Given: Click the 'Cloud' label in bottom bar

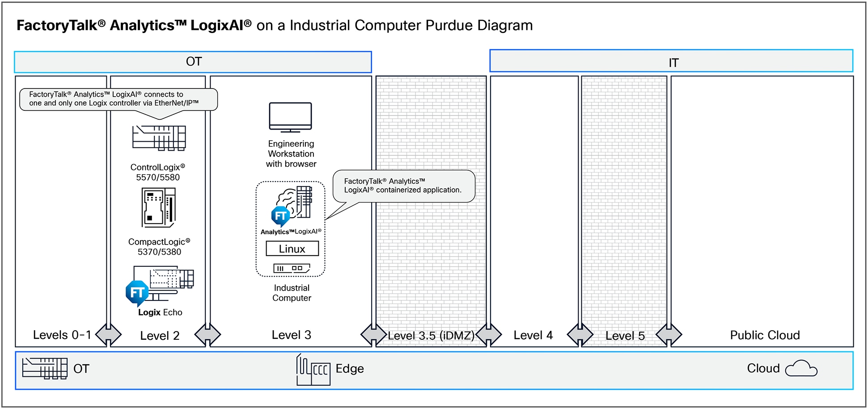Looking at the screenshot, I should (763, 368).
